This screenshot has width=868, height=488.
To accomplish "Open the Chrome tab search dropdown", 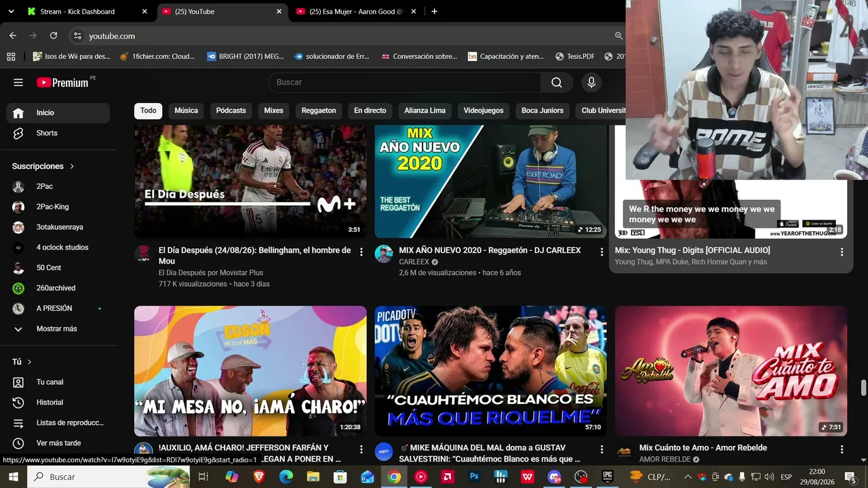I will click(x=12, y=12).
